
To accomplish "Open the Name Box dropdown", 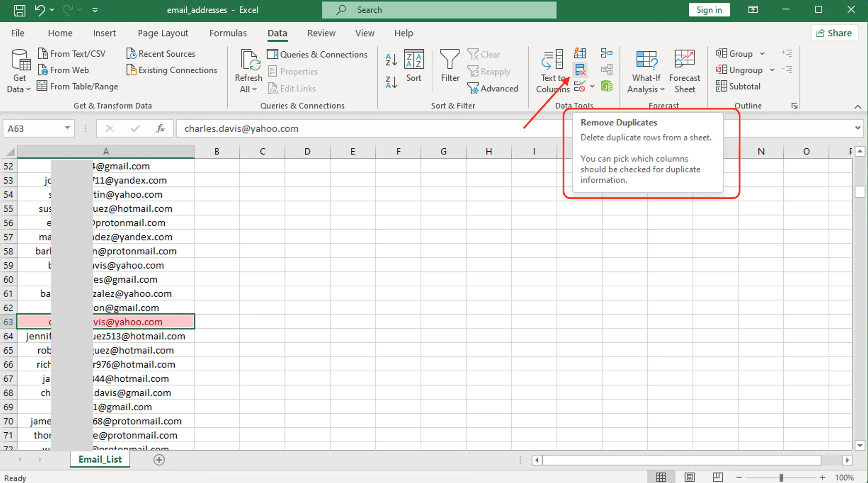I will click(67, 128).
